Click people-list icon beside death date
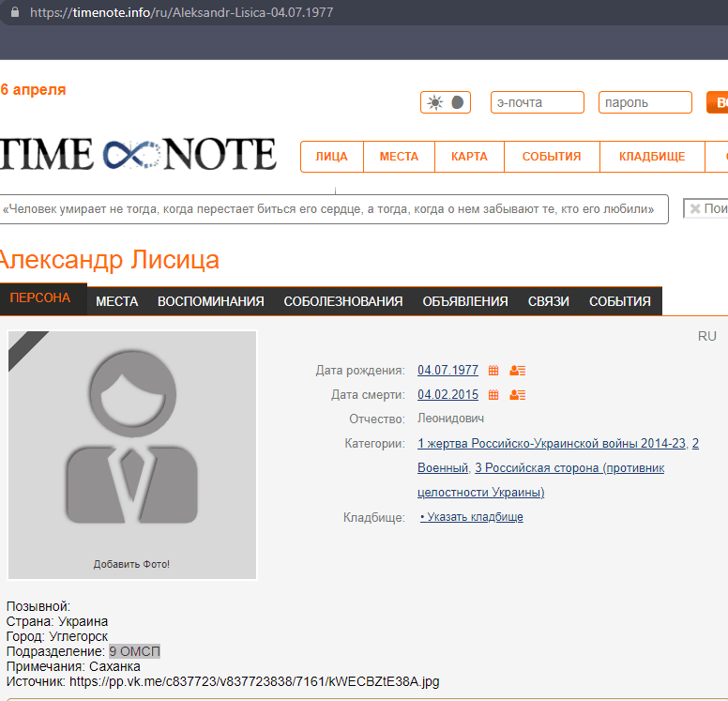Screen dimensions: 728x701 517,395
